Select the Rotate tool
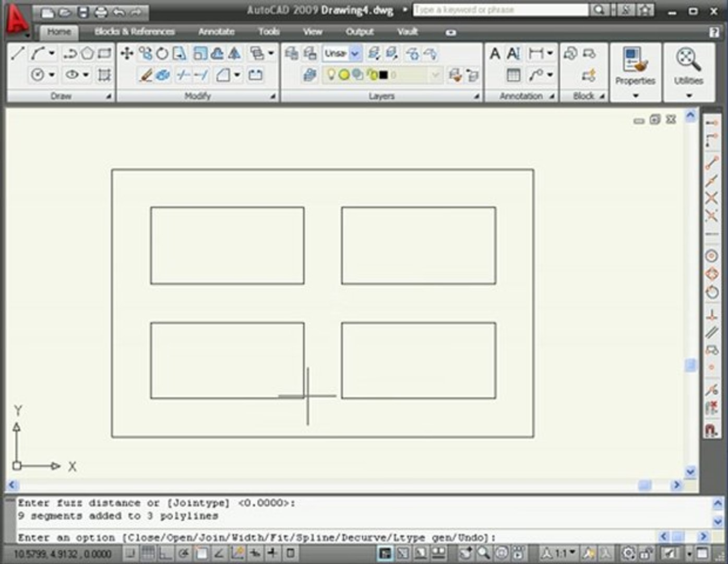Screen dimensions: 728x564 pos(162,53)
